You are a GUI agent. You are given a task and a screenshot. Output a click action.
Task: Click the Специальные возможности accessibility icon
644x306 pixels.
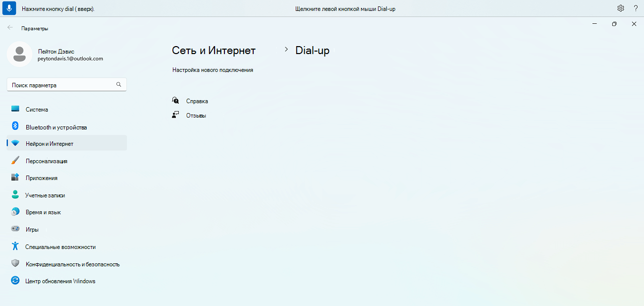coord(15,246)
